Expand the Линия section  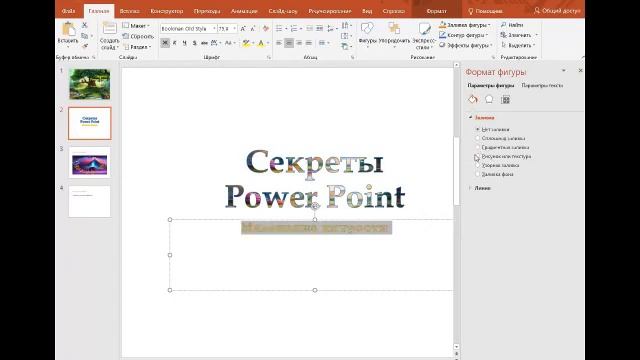click(470, 188)
